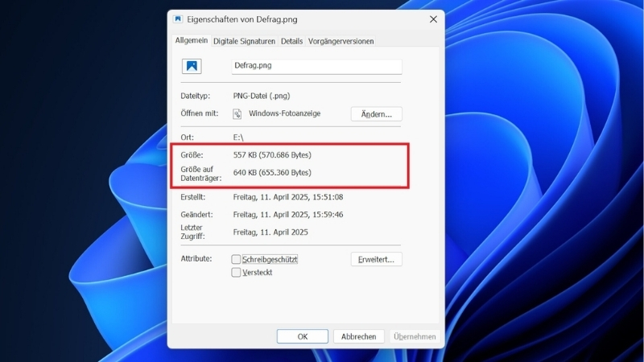Click the Windows-Fotoanzeige text
644x362 pixels.
coord(285,113)
